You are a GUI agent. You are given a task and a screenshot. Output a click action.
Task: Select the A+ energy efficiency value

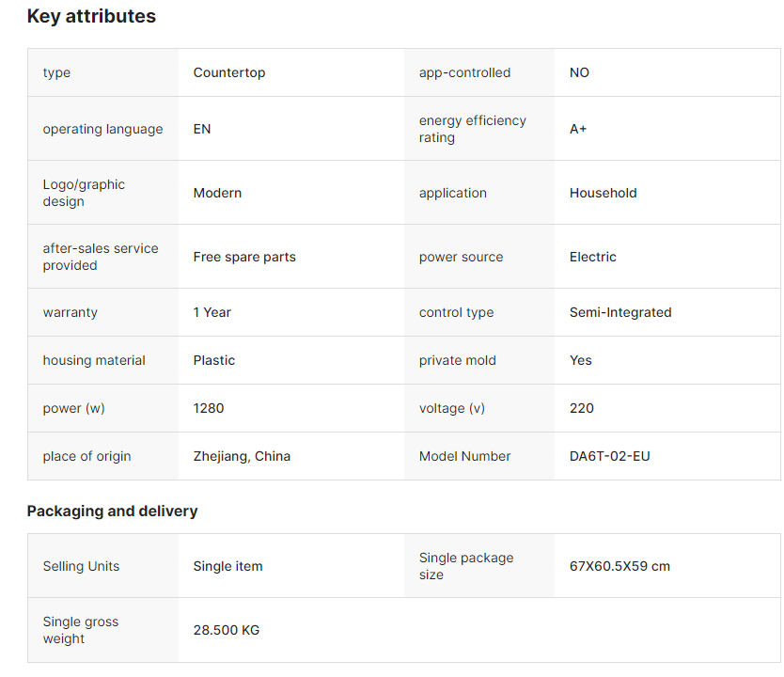point(578,129)
